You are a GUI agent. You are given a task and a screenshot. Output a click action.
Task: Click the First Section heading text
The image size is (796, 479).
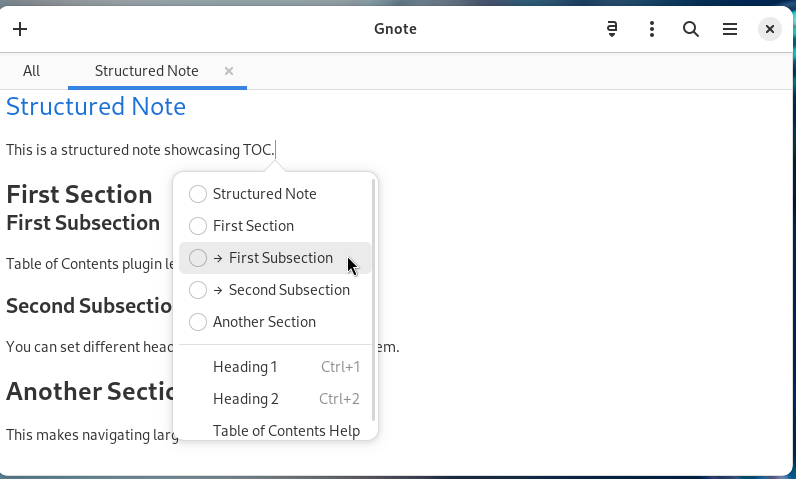pyautogui.click(x=79, y=194)
